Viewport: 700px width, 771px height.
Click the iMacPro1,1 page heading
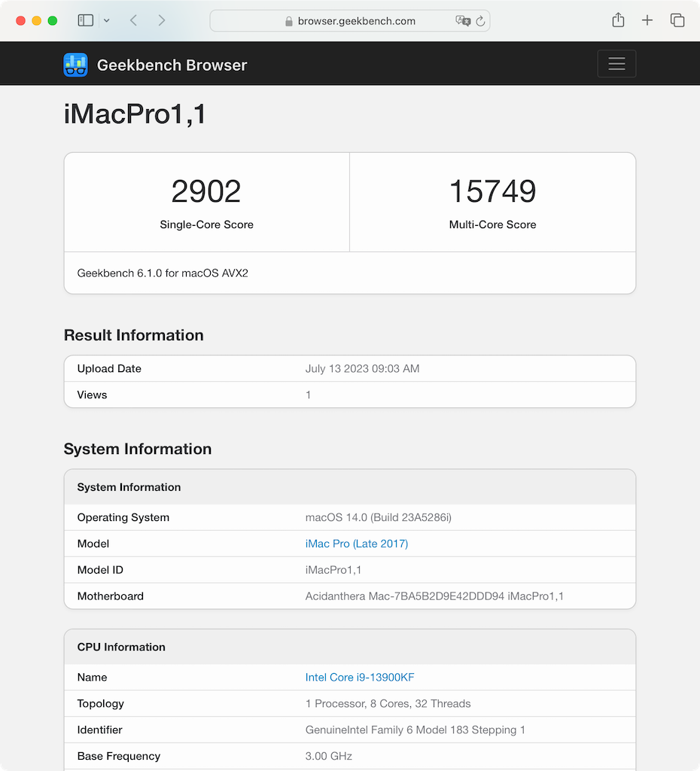(x=135, y=114)
